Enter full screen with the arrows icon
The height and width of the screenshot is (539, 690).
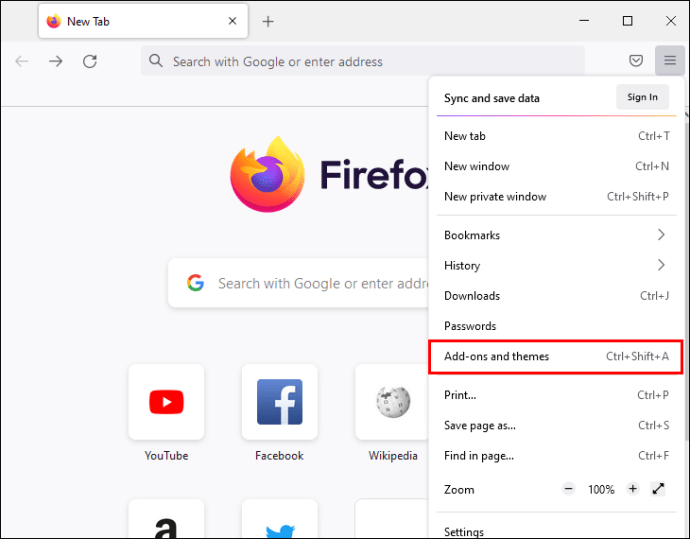pos(658,489)
